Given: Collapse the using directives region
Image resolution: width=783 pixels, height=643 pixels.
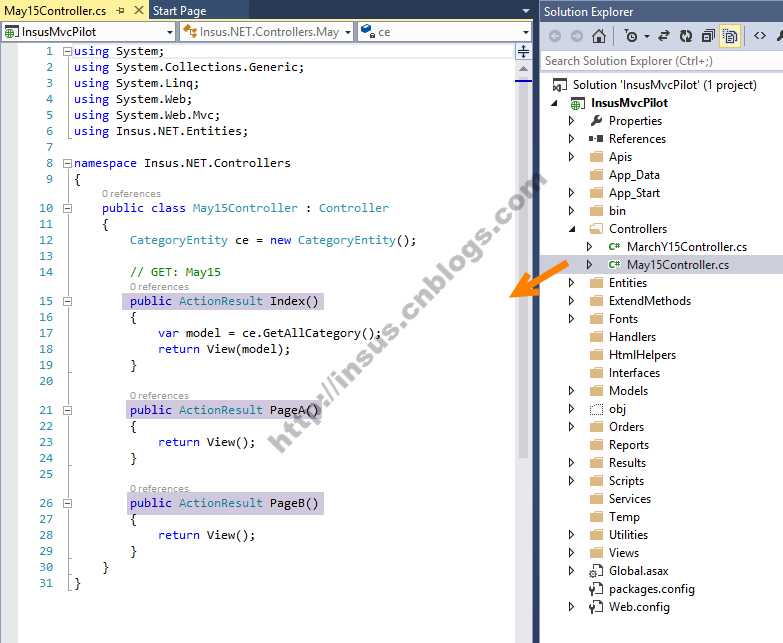Looking at the screenshot, I should pyautogui.click(x=67, y=51).
